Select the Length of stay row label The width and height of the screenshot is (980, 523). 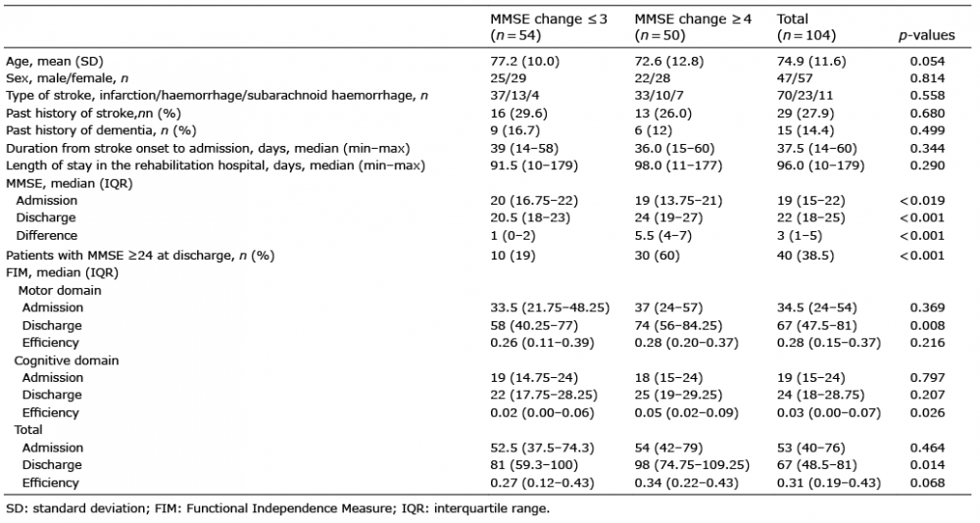pos(216,166)
